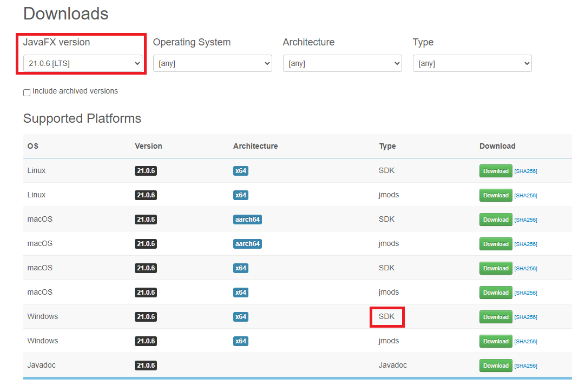The image size is (572, 392).
Task: Open SHA256 link for Windows SDK
Action: point(525,317)
